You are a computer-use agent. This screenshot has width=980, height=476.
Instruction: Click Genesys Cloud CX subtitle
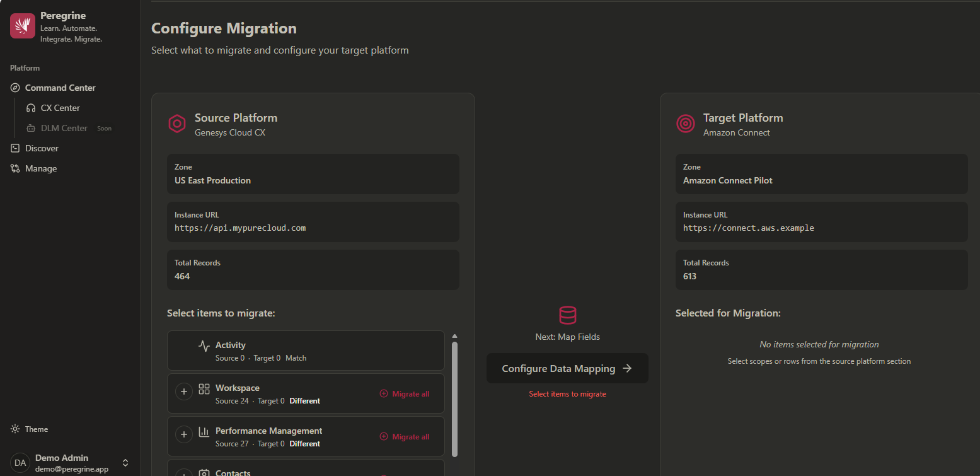coord(230,132)
